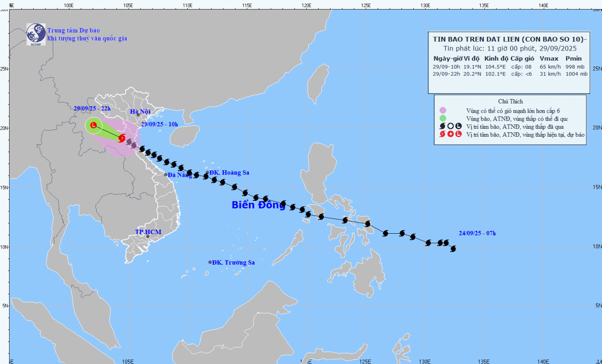Click the Hà Nội city marker dot
This screenshot has width=602, height=364.
pos(138,115)
